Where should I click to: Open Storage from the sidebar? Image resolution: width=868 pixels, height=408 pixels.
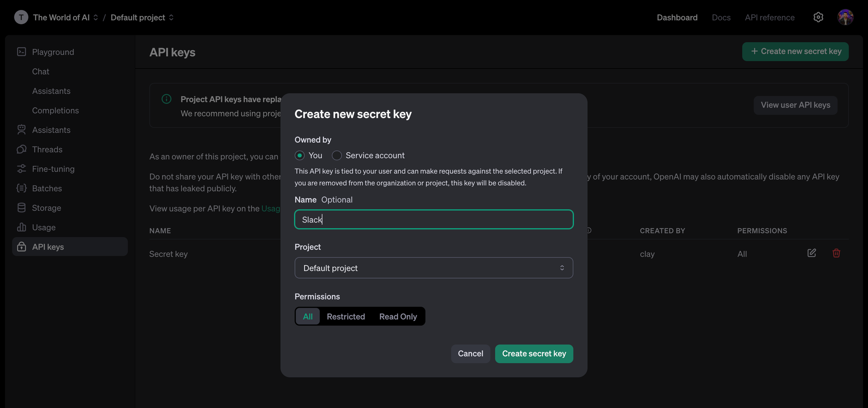46,208
